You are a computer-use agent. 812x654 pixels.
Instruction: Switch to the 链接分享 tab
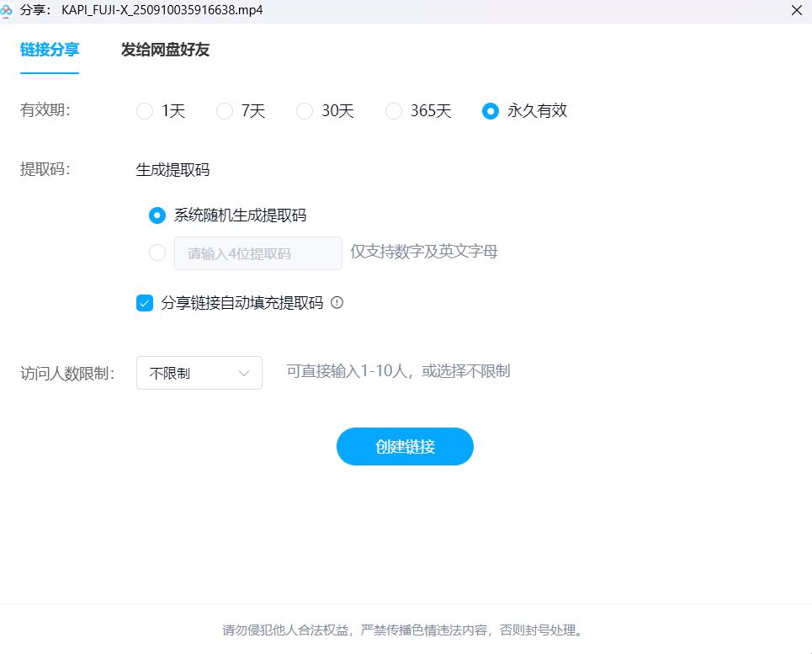[50, 50]
